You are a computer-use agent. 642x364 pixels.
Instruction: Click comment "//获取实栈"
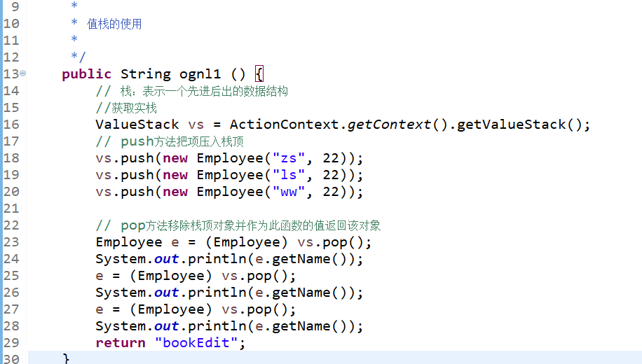click(x=126, y=108)
